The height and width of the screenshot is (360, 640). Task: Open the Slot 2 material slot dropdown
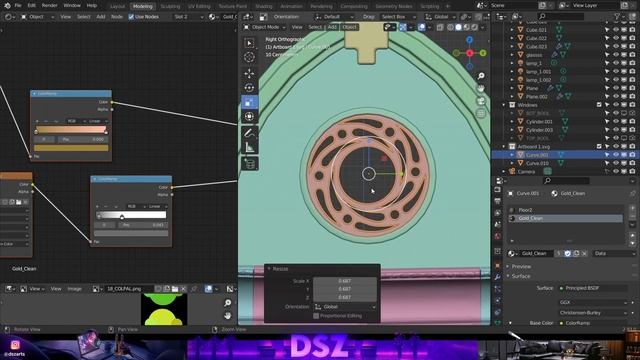pyautogui.click(x=188, y=17)
